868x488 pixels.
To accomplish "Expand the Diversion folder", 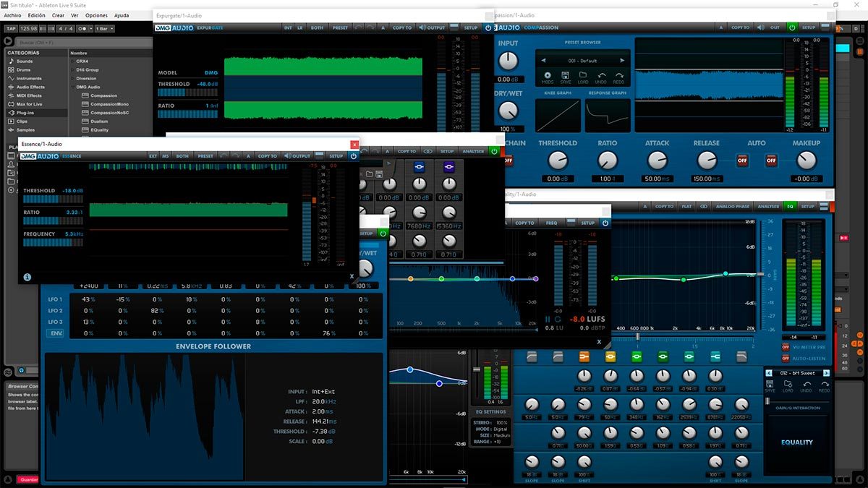I will pos(72,78).
